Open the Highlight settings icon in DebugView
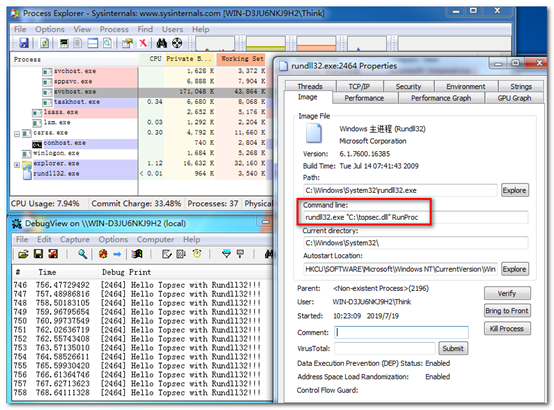The height and width of the screenshot is (410, 554). 240,254
